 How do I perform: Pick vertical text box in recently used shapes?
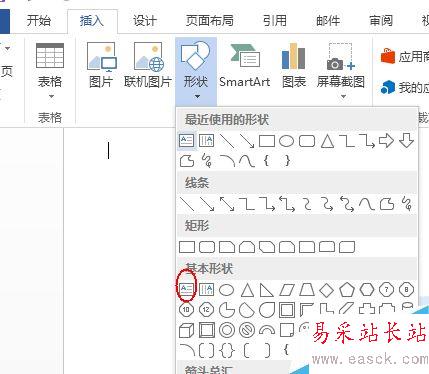pyautogui.click(x=206, y=141)
